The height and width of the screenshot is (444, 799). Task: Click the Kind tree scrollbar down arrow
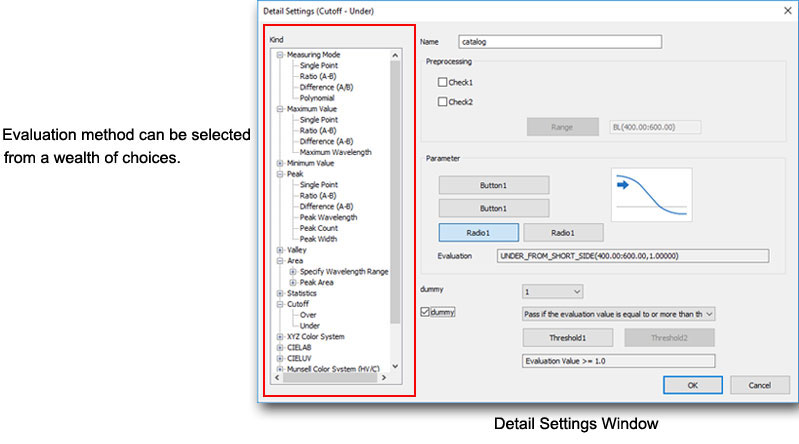click(x=395, y=367)
